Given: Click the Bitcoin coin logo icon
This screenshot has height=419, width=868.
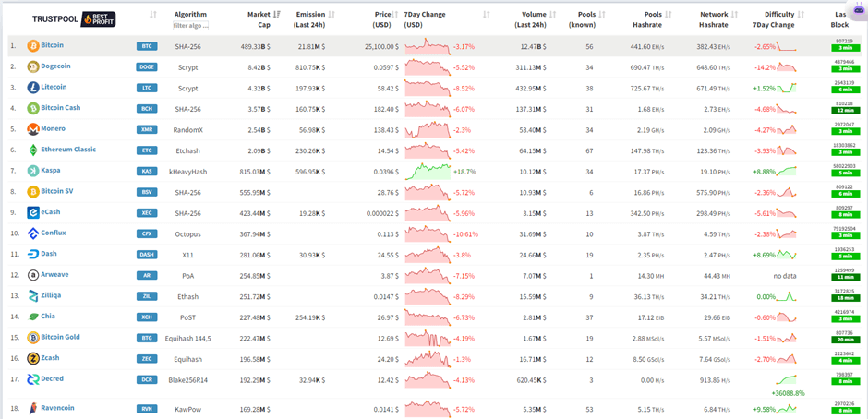Looking at the screenshot, I should (x=33, y=46).
